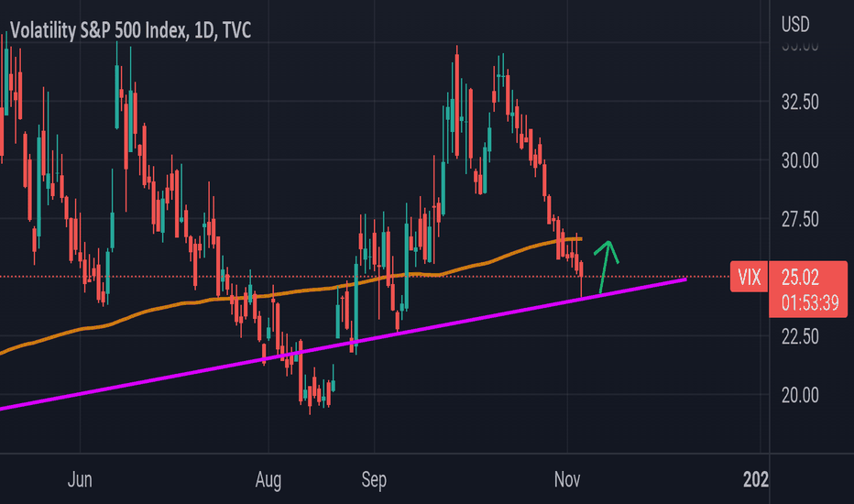Click the 30.00 price axis label

pos(800,160)
